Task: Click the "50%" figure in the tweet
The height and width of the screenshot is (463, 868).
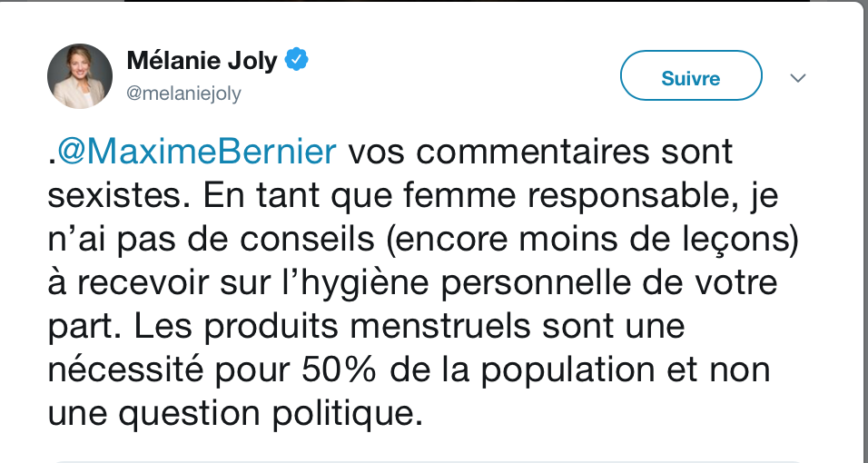Action: [339, 370]
